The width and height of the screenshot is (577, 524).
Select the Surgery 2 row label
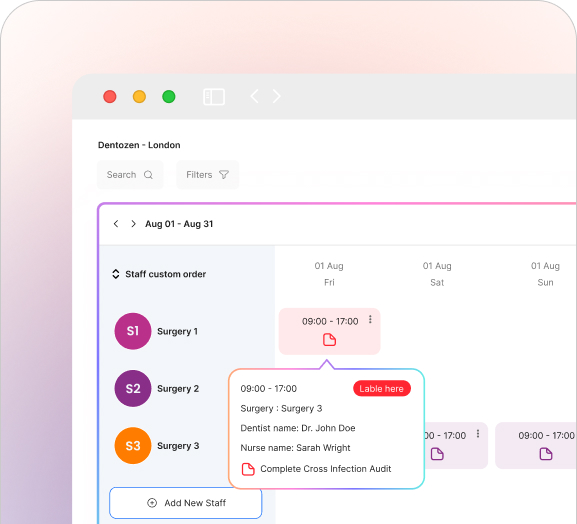(x=178, y=389)
